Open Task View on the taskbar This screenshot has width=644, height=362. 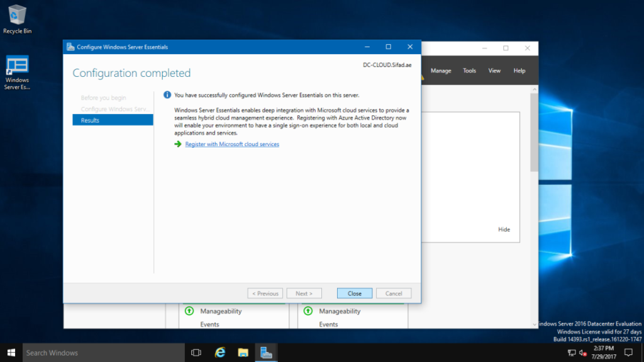(x=196, y=353)
